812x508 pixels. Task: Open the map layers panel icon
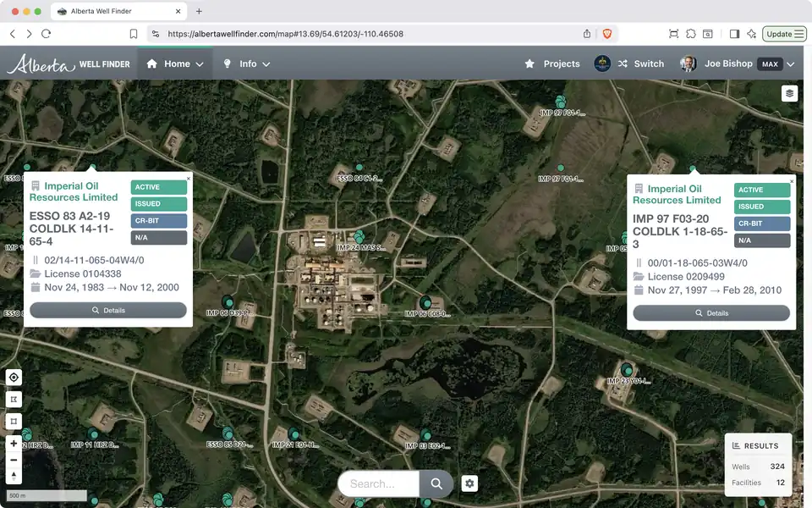(x=789, y=93)
